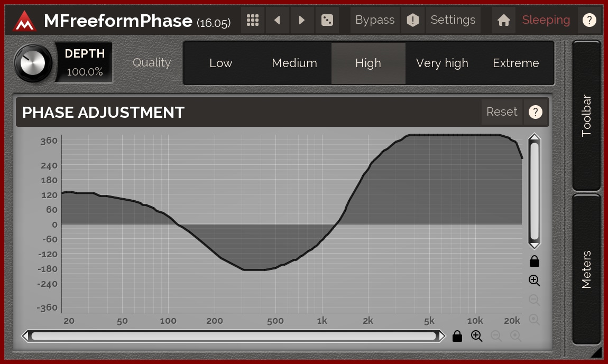This screenshot has height=364, width=608.
Task: Open Phase Adjustment help question mark
Action: 536,112
